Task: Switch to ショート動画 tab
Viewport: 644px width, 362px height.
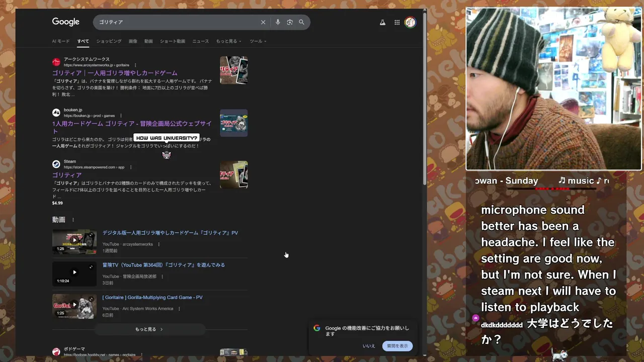Action: coord(173,41)
